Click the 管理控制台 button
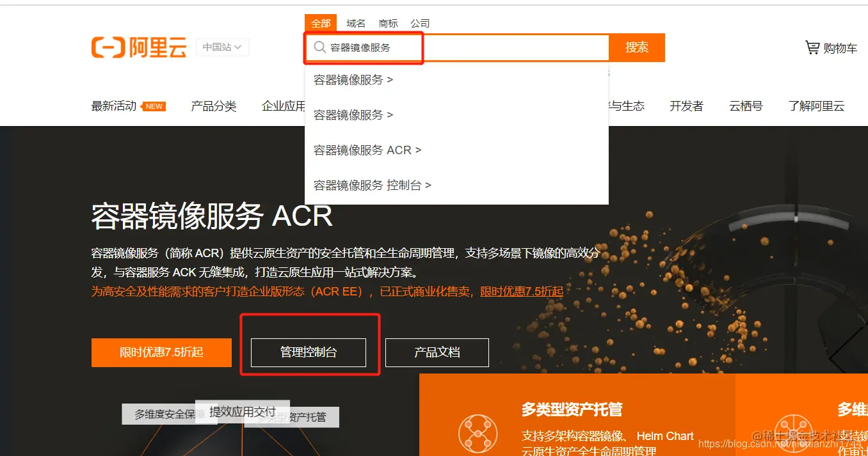The image size is (868, 456). tap(309, 352)
